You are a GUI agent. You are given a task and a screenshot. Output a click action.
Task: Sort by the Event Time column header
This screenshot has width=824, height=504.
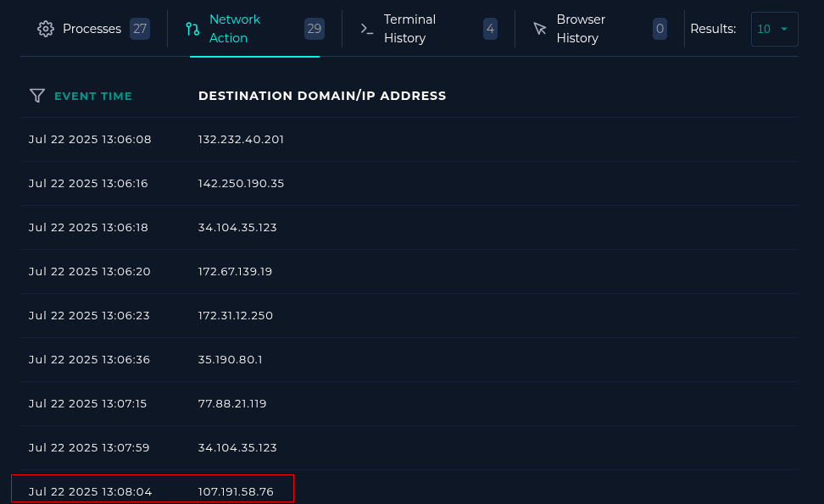(93, 96)
